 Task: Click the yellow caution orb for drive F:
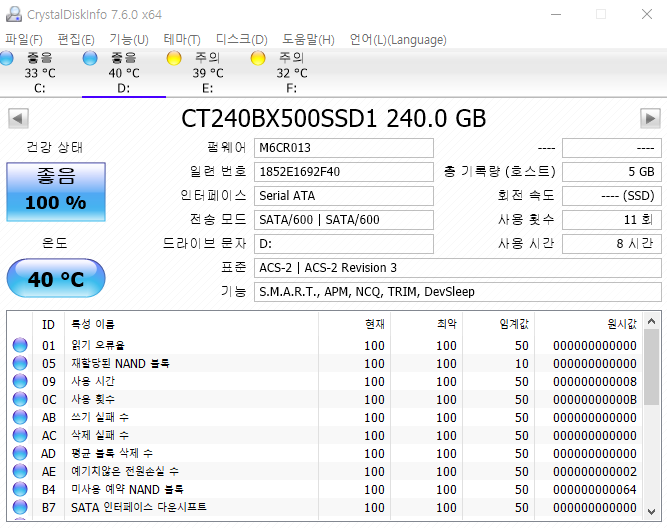(258, 58)
